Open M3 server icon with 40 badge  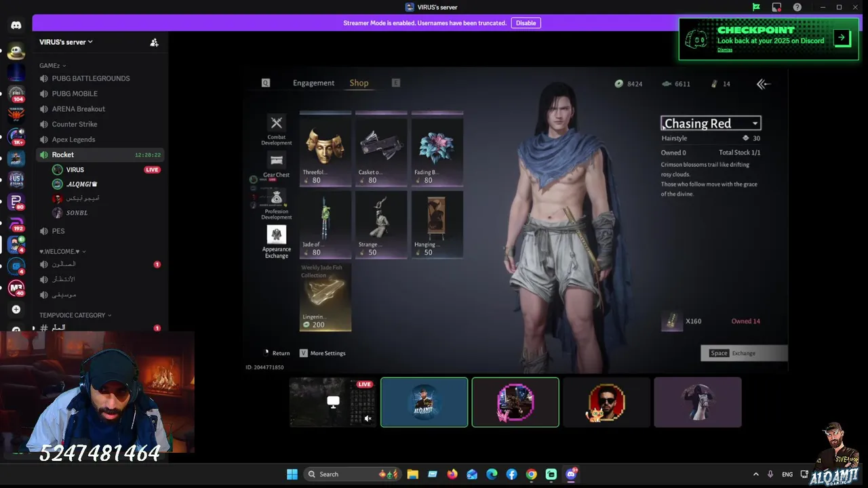click(16, 288)
